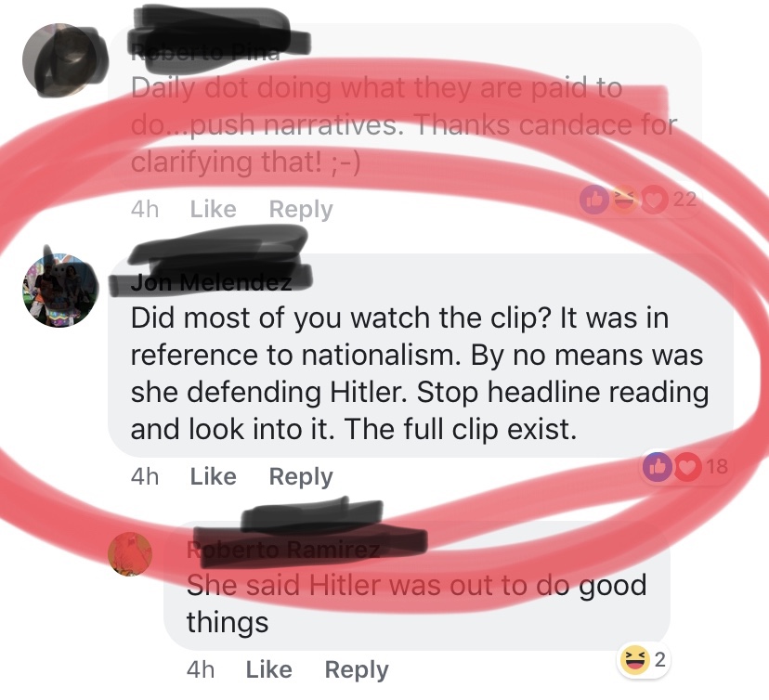Click 4h timestamp on the first comment
769x700 pixels.
tap(145, 209)
